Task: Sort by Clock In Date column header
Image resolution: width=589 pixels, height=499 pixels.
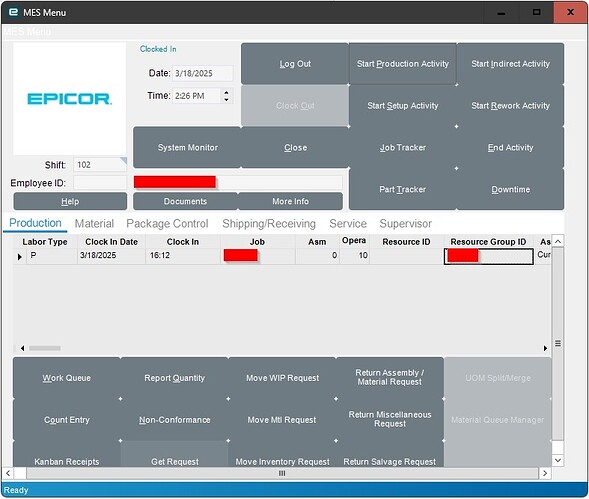Action: coord(111,242)
